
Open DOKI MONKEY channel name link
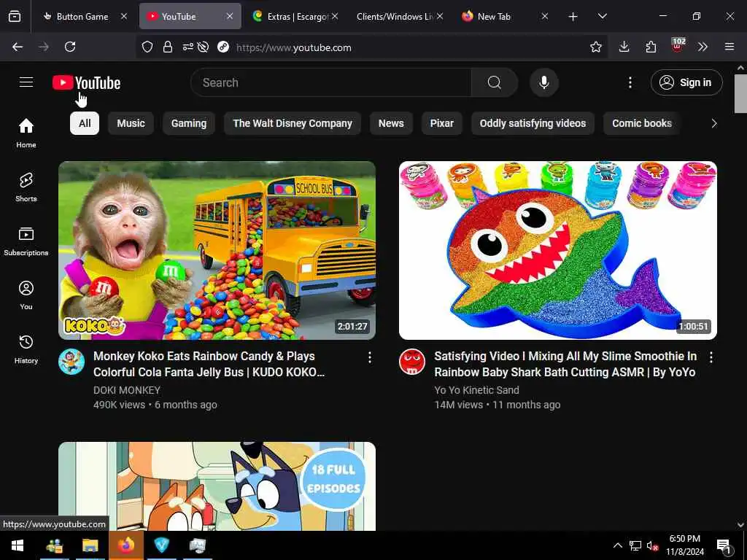pyautogui.click(x=127, y=390)
